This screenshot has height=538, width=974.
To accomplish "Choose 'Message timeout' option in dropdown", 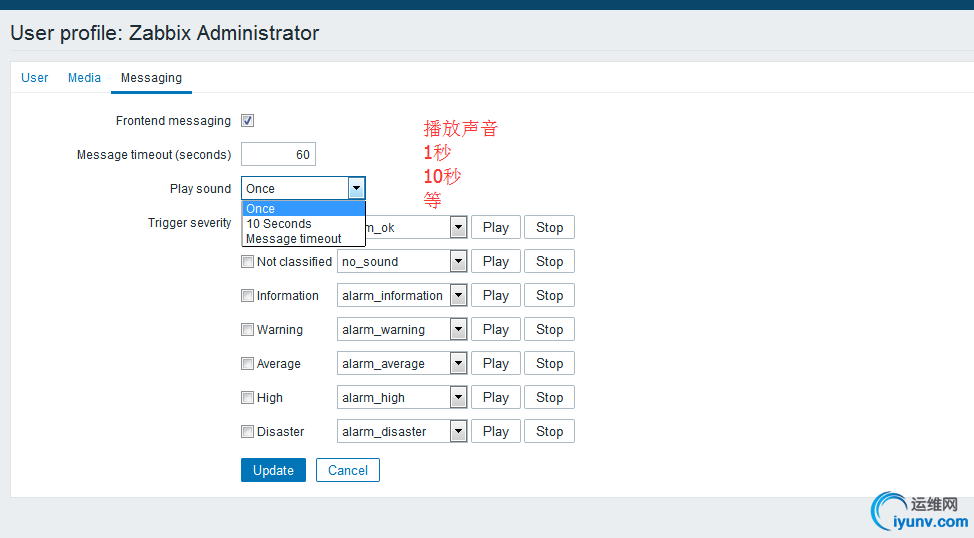I will 294,239.
